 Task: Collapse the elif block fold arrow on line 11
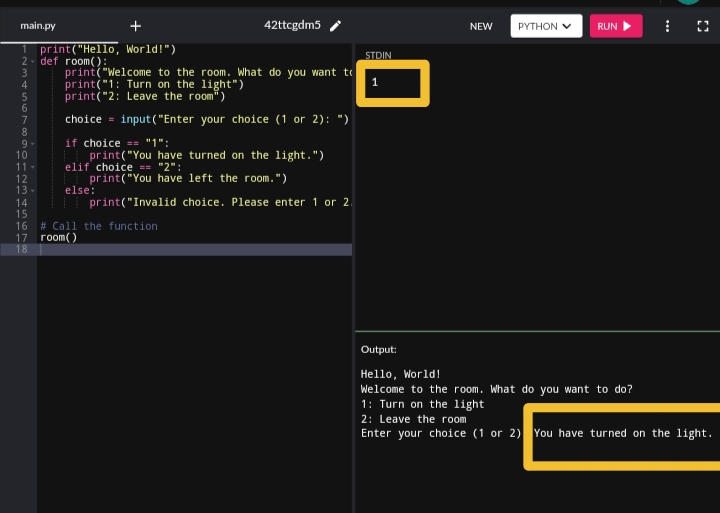pos(33,167)
